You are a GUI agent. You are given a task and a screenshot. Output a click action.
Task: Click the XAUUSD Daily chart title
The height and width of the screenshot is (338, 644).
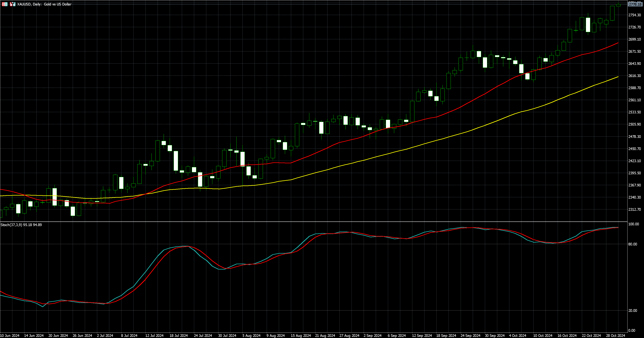[x=44, y=4]
